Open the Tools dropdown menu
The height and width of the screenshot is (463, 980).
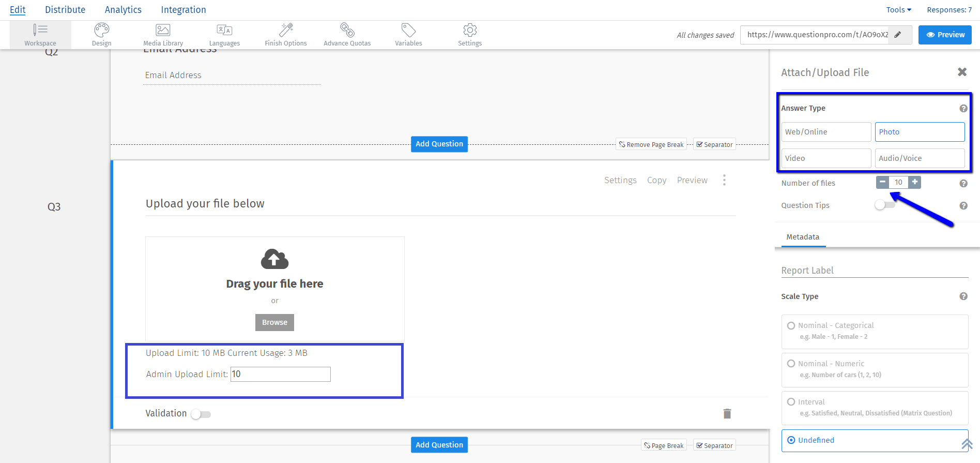click(x=899, y=10)
